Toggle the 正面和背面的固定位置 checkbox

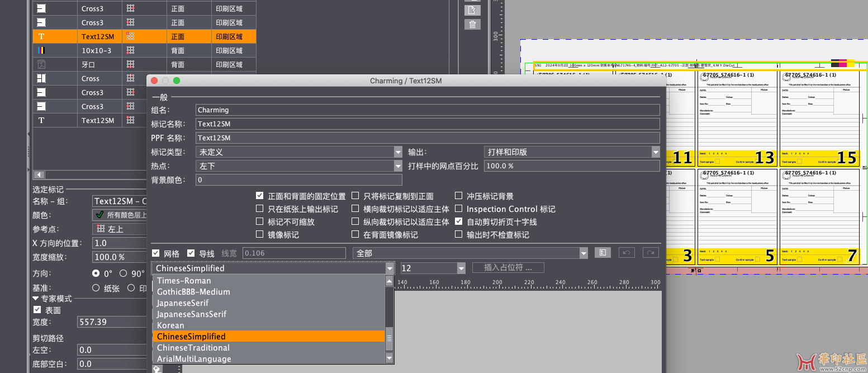point(259,196)
